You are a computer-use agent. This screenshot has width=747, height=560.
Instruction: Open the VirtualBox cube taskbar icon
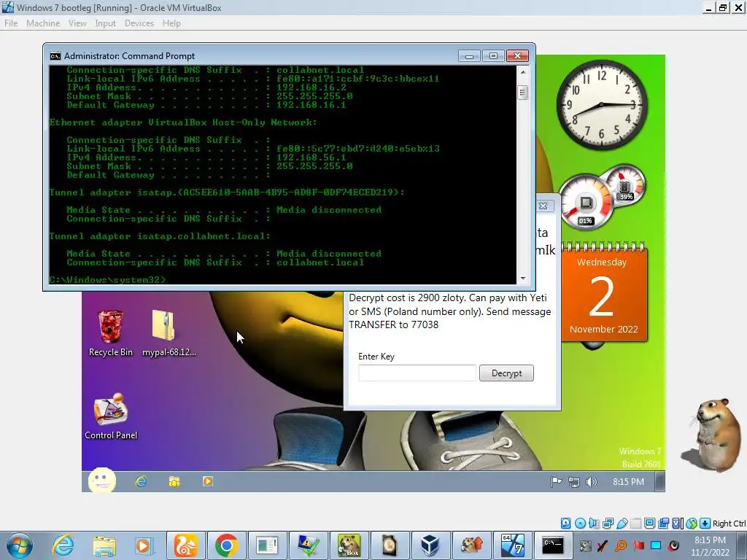(430, 545)
